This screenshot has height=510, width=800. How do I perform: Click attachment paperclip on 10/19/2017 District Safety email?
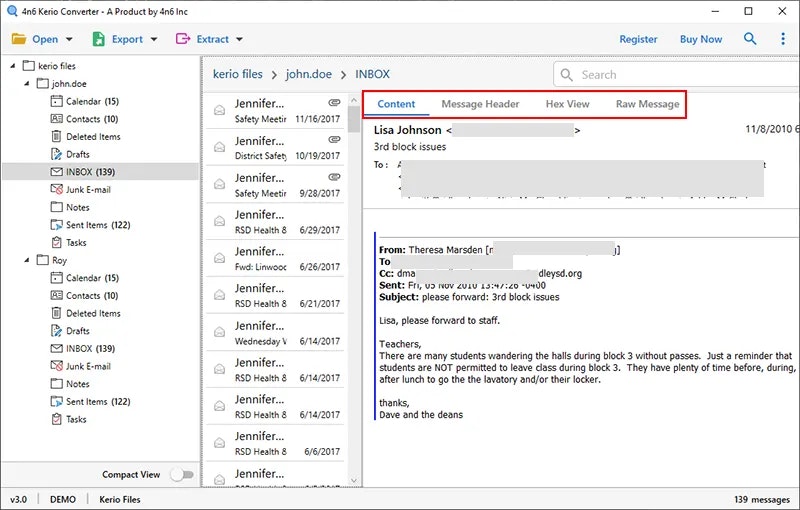pyautogui.click(x=334, y=139)
